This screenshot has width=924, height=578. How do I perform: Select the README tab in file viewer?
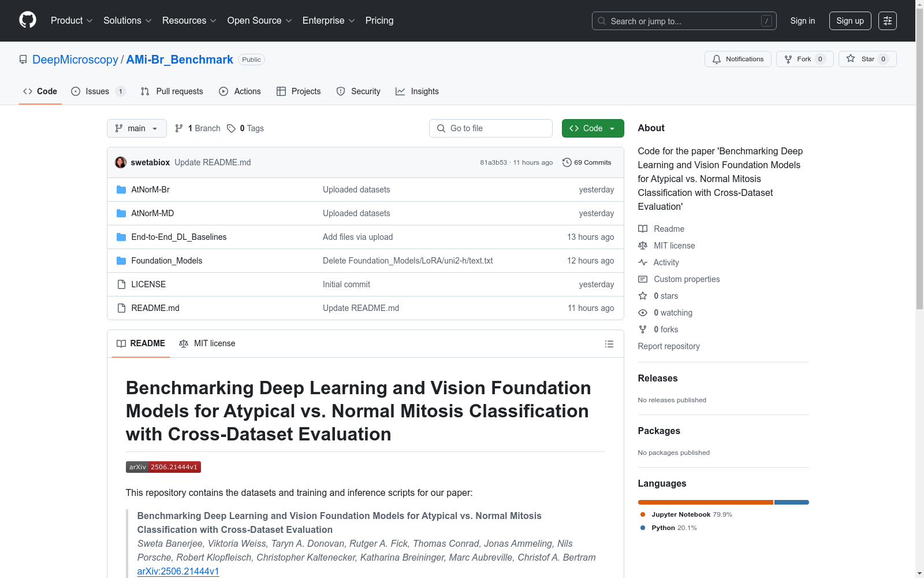141,343
